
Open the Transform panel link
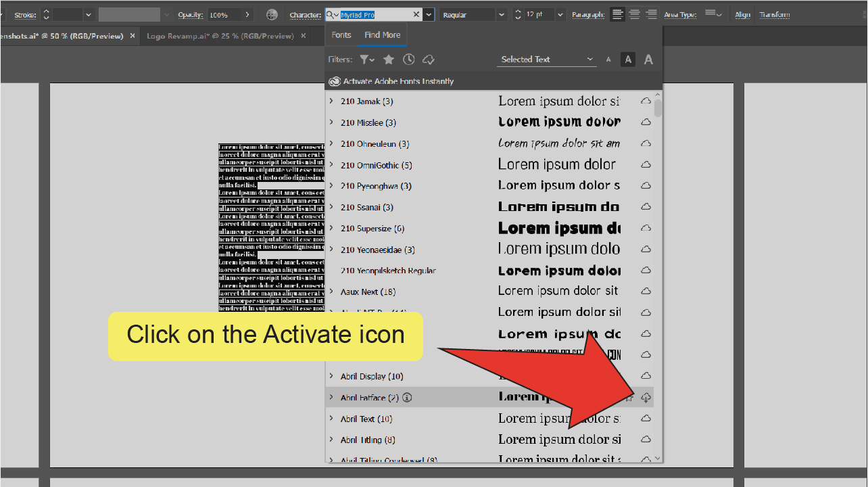(775, 15)
